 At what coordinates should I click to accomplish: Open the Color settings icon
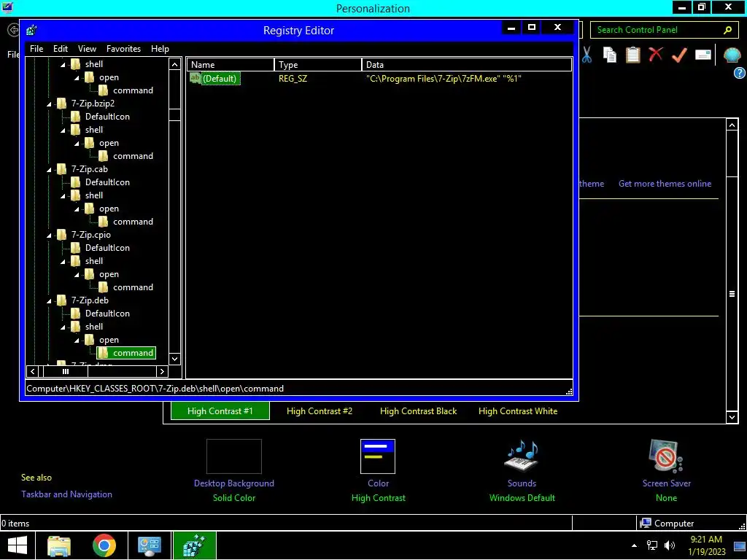378,456
